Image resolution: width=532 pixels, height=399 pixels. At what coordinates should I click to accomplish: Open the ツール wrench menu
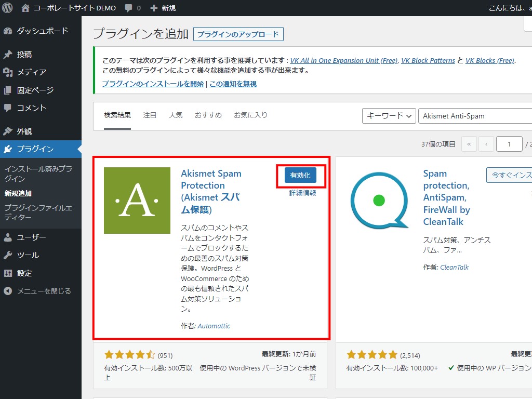point(28,255)
